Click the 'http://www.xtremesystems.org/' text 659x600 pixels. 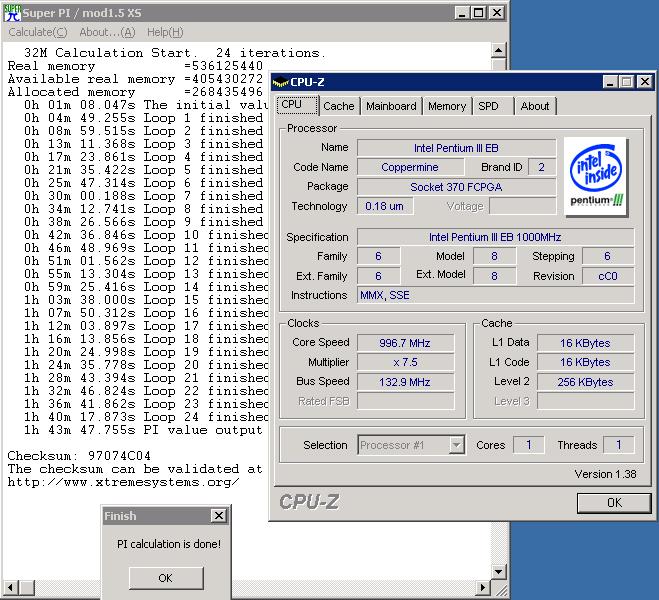coord(124,482)
